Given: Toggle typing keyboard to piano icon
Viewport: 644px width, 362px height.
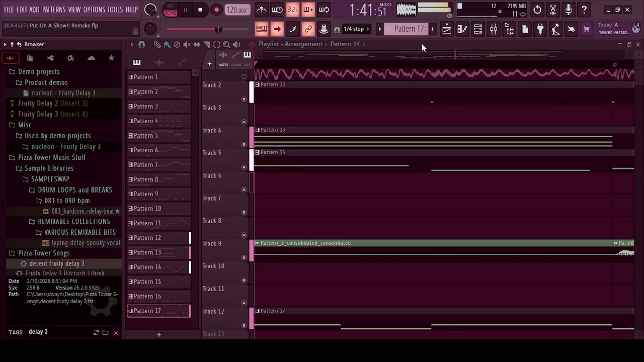Looking at the screenshot, I should pos(261,29).
